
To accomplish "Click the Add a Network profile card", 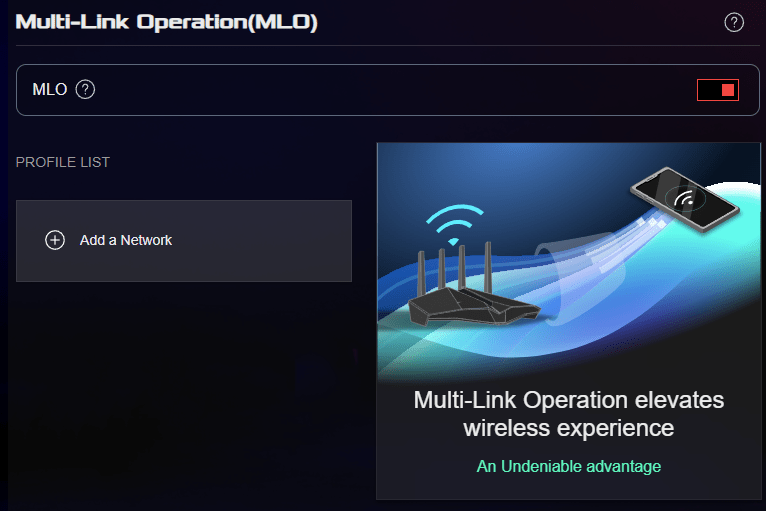I will point(184,241).
